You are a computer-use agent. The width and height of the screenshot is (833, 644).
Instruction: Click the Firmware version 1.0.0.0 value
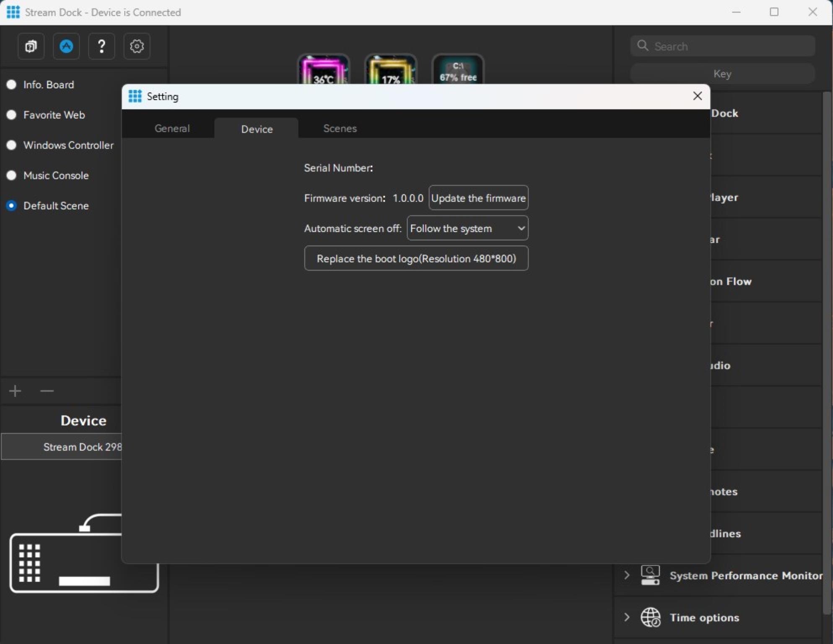click(408, 198)
